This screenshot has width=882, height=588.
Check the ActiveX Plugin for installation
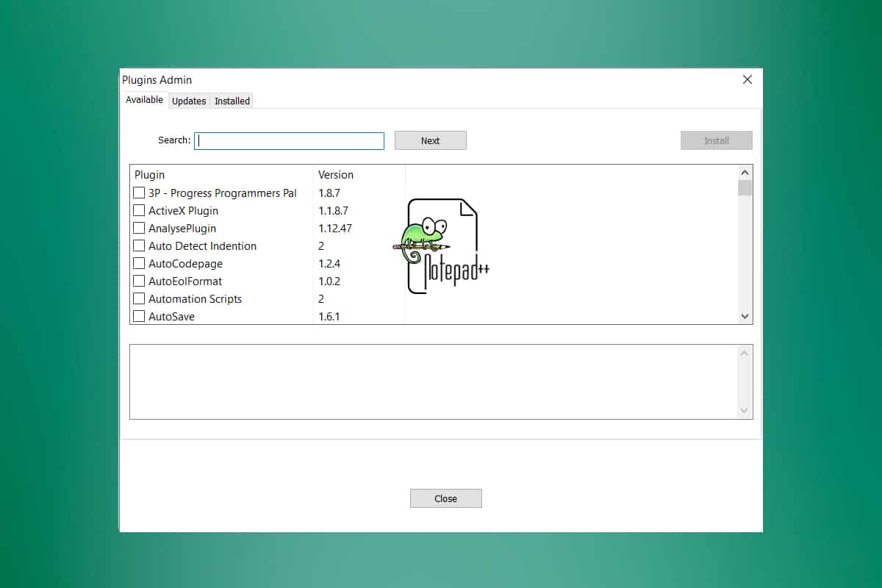pos(139,210)
